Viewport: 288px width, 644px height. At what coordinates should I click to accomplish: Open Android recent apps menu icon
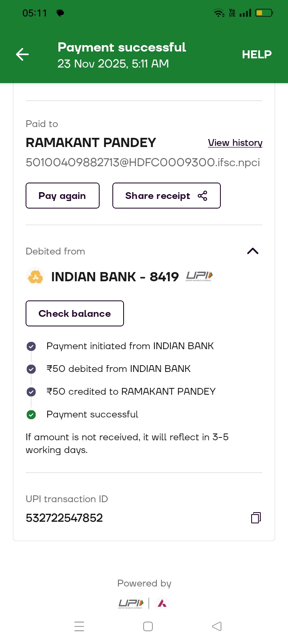(x=79, y=626)
